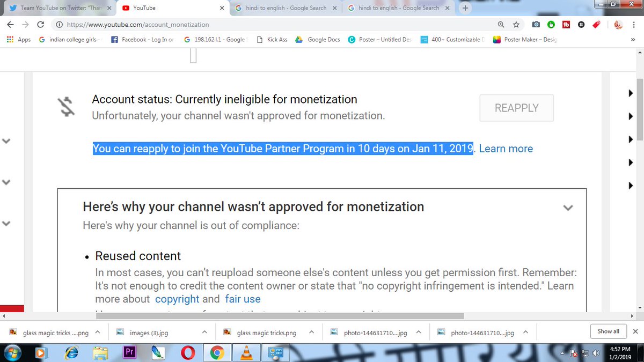Open the 400+ Customizable bookmark

(x=452, y=39)
